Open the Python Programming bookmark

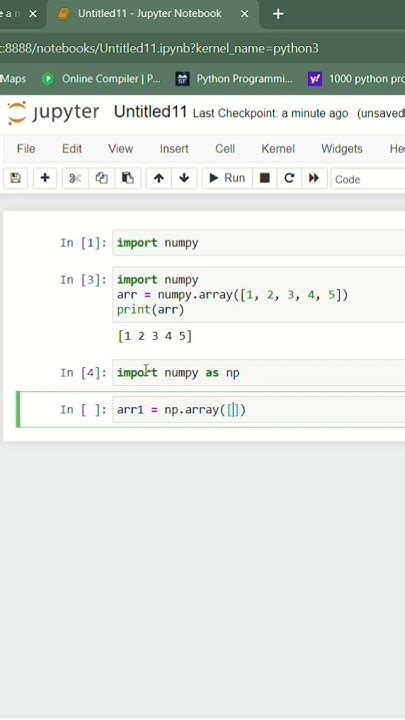pos(234,79)
